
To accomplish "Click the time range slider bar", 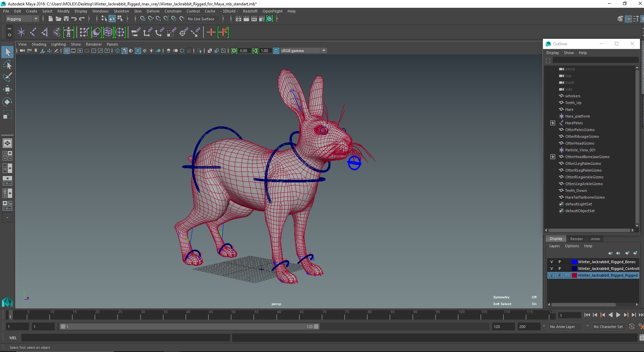I will [x=189, y=327].
